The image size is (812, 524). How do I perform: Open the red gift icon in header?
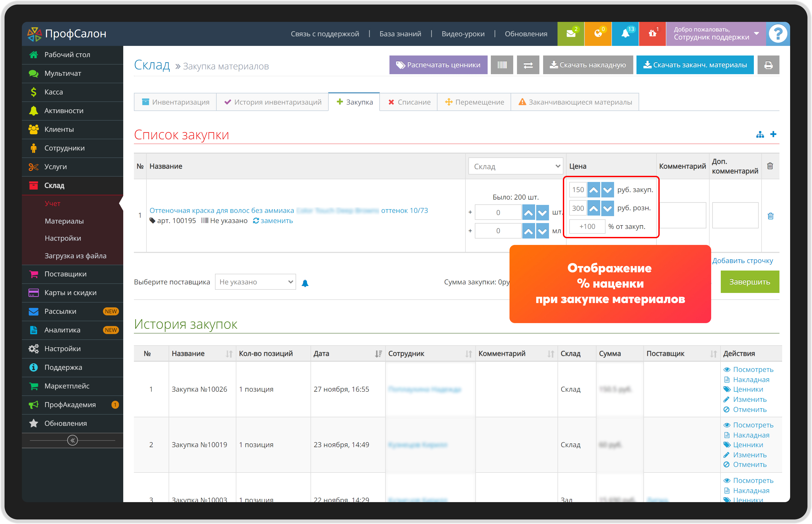(652, 34)
